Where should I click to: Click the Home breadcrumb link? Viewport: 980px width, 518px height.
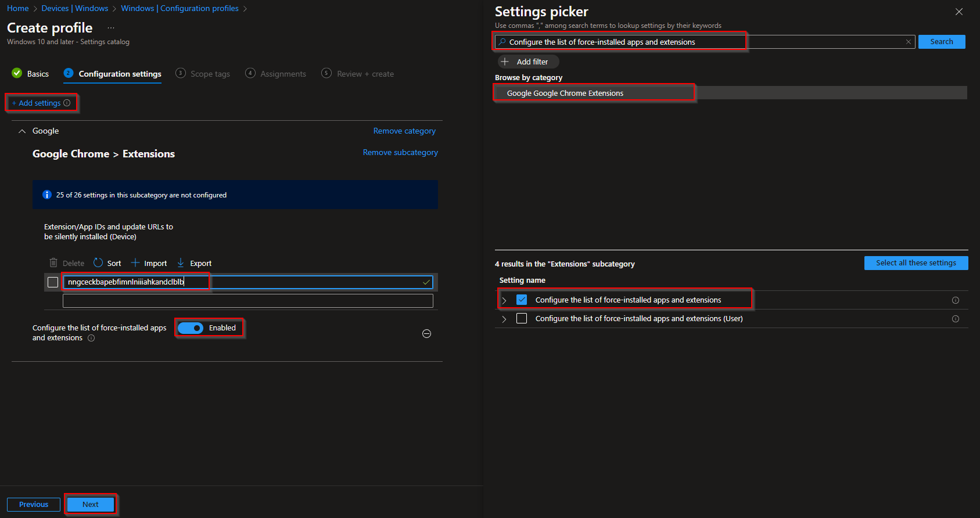(x=18, y=8)
